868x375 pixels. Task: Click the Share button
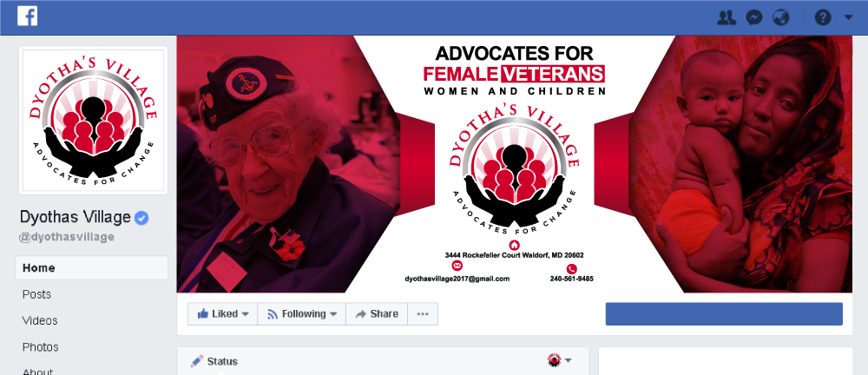(x=377, y=314)
